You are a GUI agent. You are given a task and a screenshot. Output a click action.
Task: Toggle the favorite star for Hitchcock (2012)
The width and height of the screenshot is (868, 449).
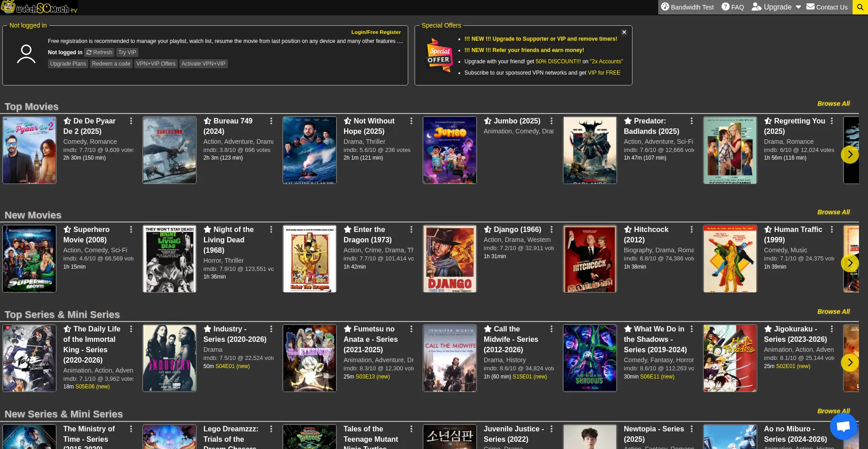[628, 230]
